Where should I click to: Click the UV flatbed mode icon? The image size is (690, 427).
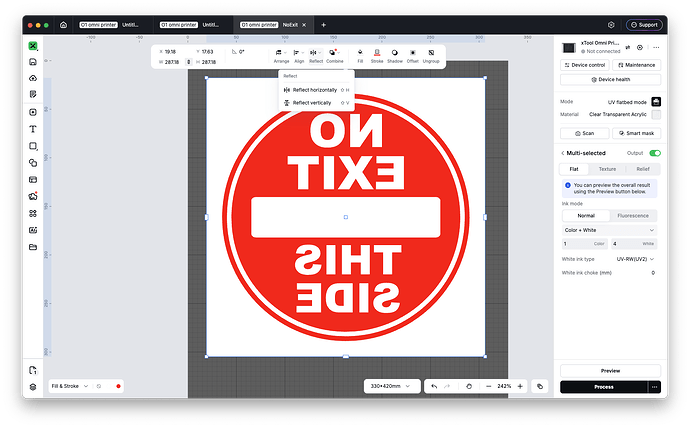pos(656,102)
